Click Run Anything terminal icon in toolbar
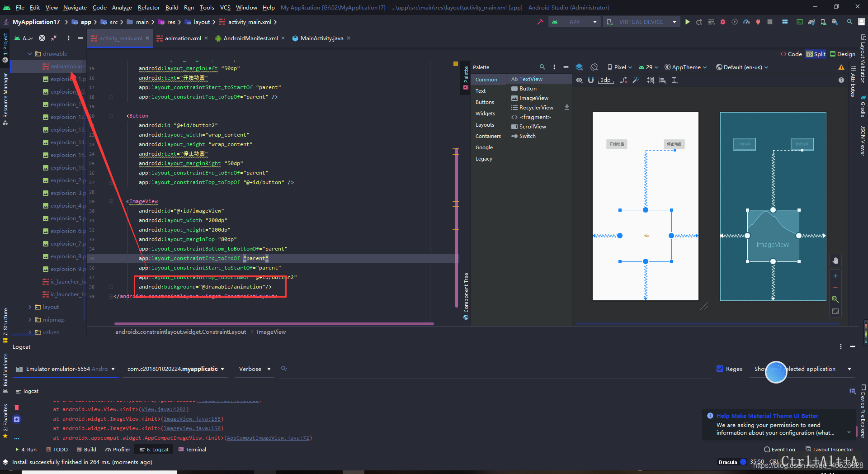The width and height of the screenshot is (868, 474). point(800,22)
